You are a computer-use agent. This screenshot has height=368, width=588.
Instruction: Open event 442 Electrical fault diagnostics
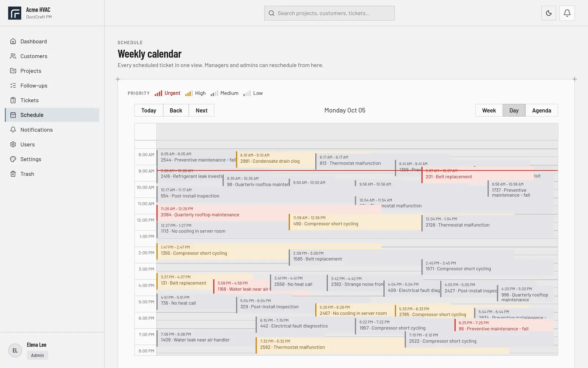tap(305, 325)
